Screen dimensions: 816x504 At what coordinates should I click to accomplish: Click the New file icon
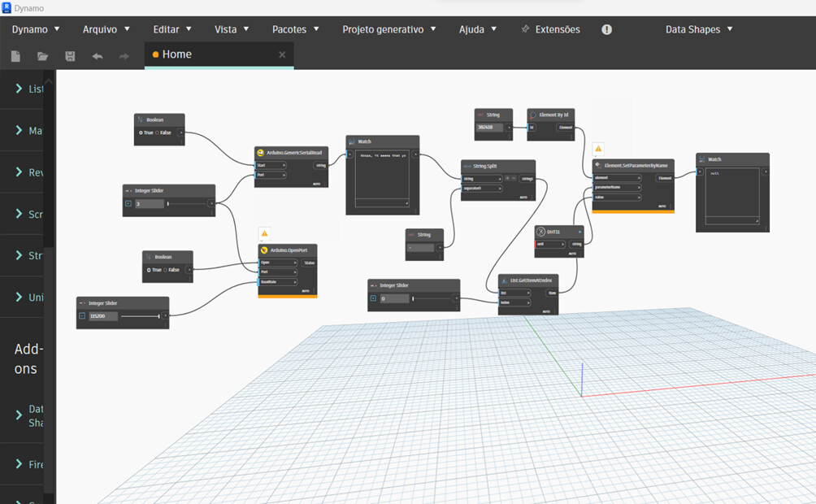click(x=15, y=56)
